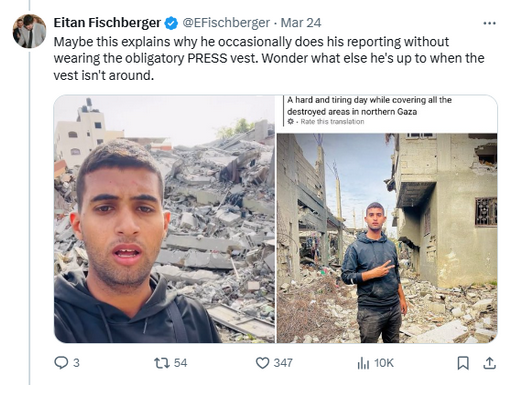This screenshot has height=394, width=524.
Task: Click the gear icon beside Rate this translation
Action: (290, 122)
